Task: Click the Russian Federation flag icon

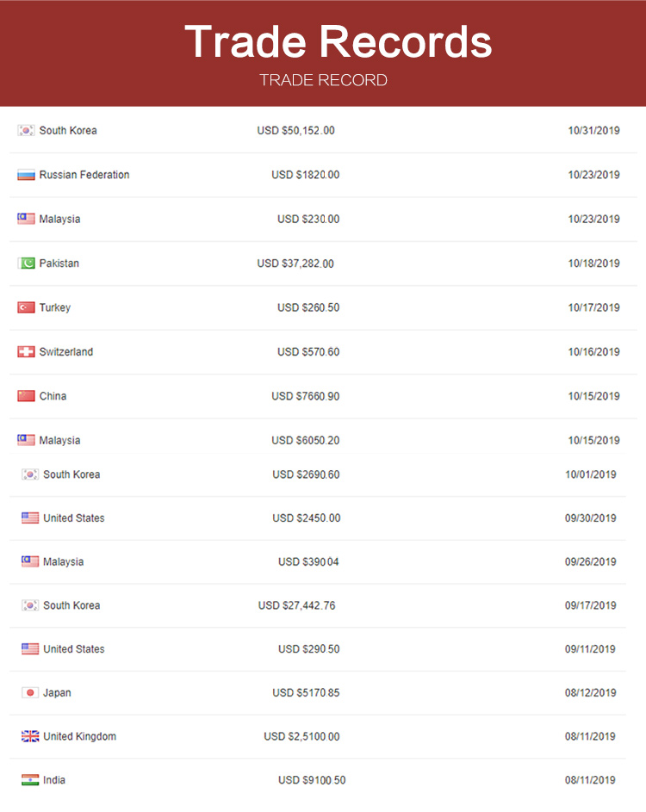Action: (26, 175)
